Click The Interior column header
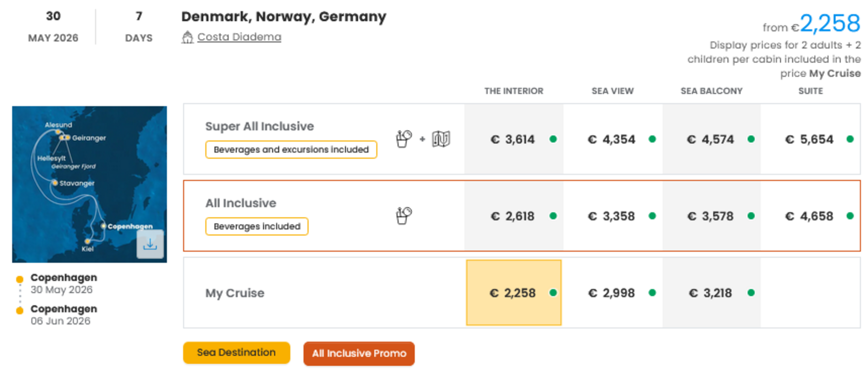Viewport: 868px width, 377px height. coord(514,91)
